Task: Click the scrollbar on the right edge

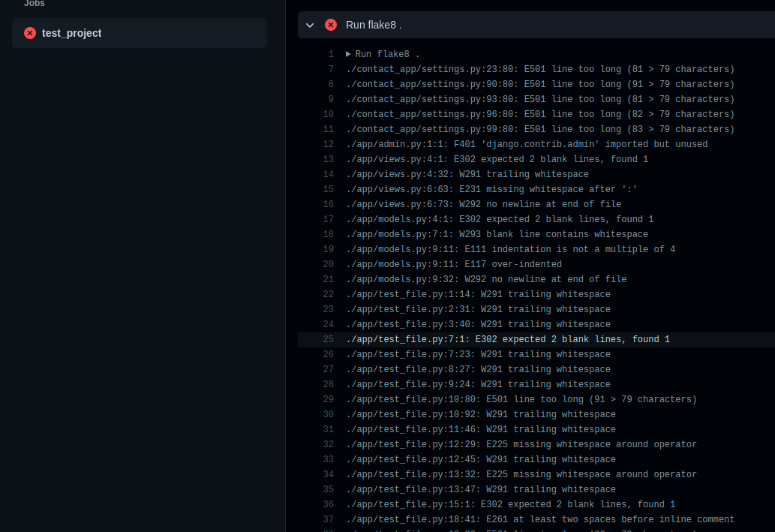Action: click(771, 225)
